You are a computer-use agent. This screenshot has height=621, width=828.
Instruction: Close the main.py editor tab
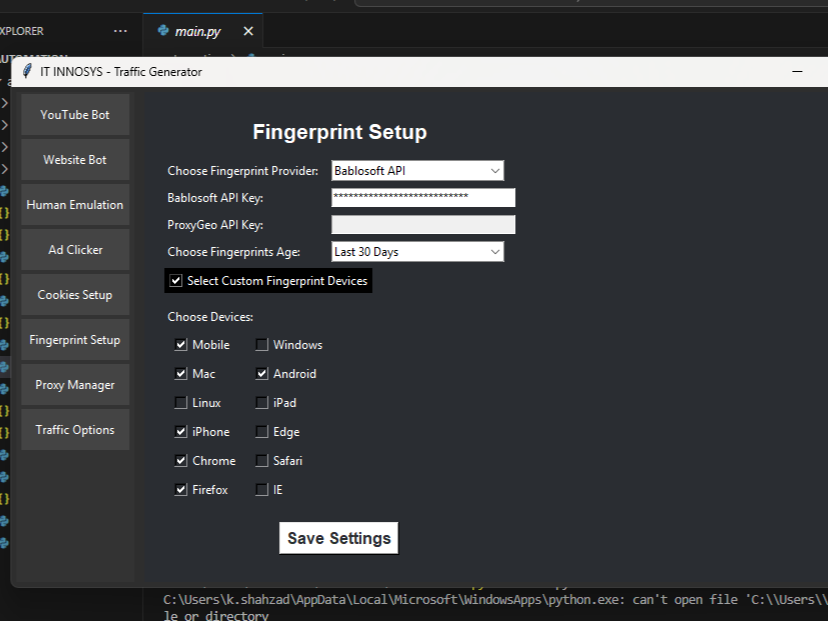[x=248, y=31]
